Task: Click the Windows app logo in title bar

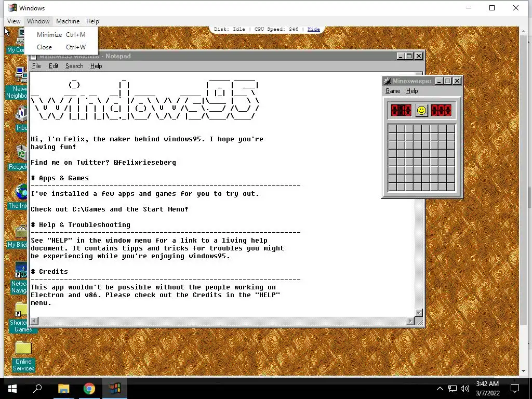Action: (x=12, y=8)
